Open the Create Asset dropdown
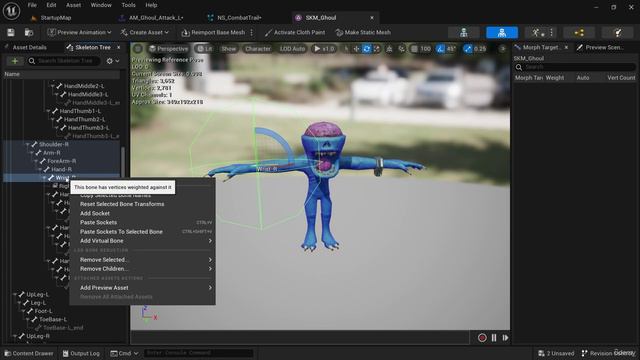640x360 pixels. click(x=144, y=32)
